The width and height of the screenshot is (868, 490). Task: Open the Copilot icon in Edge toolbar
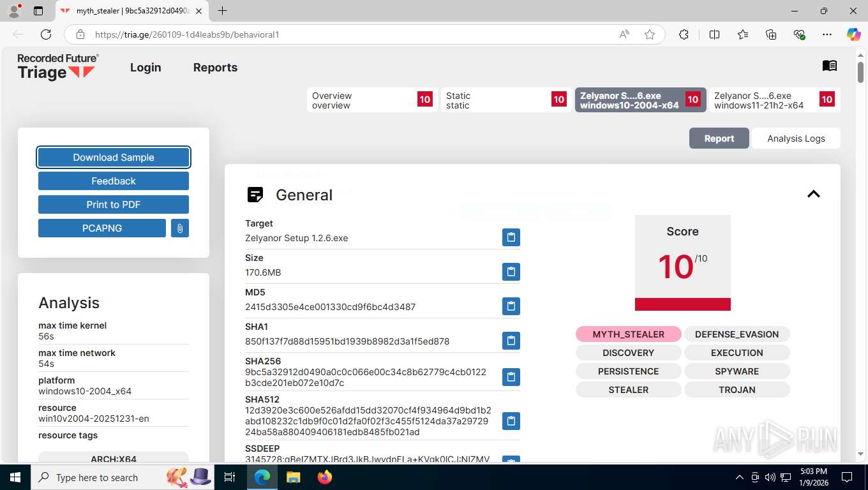point(853,34)
